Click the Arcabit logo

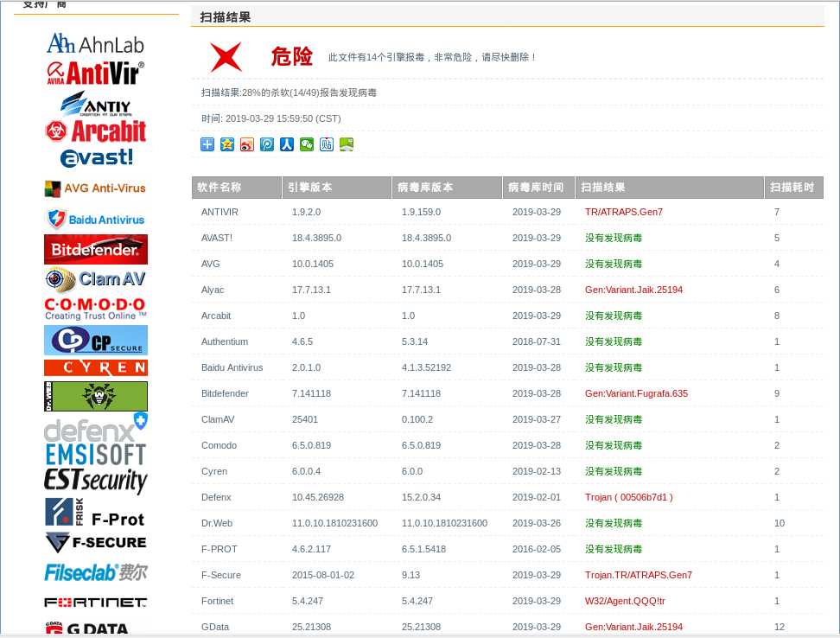tap(95, 131)
